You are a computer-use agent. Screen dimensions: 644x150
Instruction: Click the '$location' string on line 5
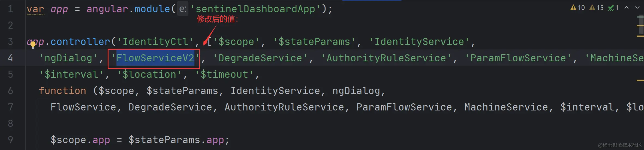pos(149,74)
